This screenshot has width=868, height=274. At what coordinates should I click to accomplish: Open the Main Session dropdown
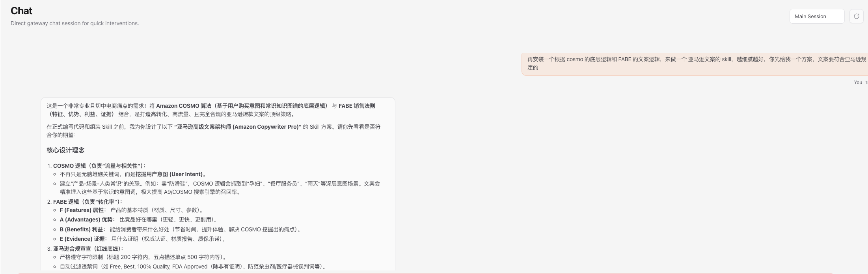[x=817, y=16]
